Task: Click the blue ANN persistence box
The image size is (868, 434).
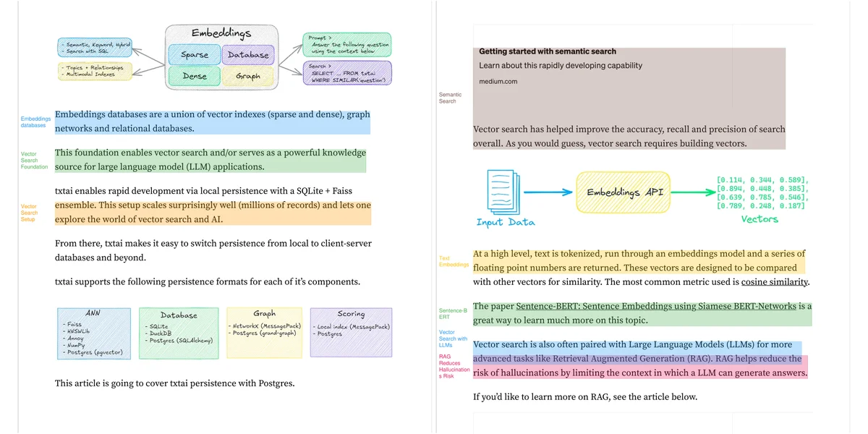Action: [94, 332]
